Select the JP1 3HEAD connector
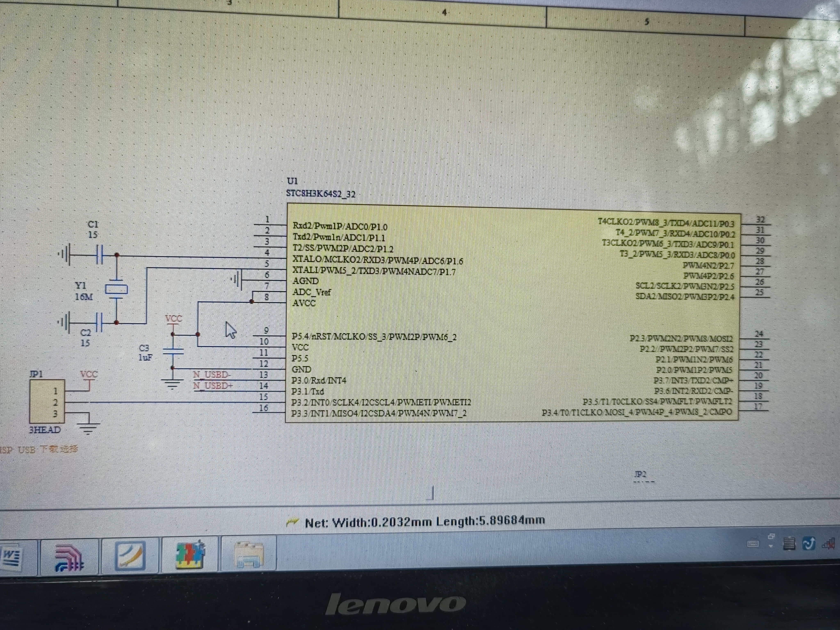This screenshot has height=630, width=840. [x=47, y=402]
